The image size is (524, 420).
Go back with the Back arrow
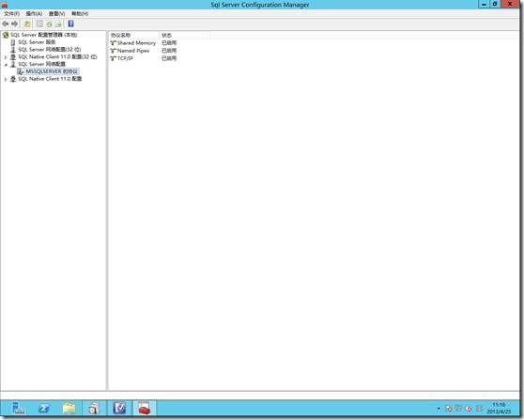point(5,23)
